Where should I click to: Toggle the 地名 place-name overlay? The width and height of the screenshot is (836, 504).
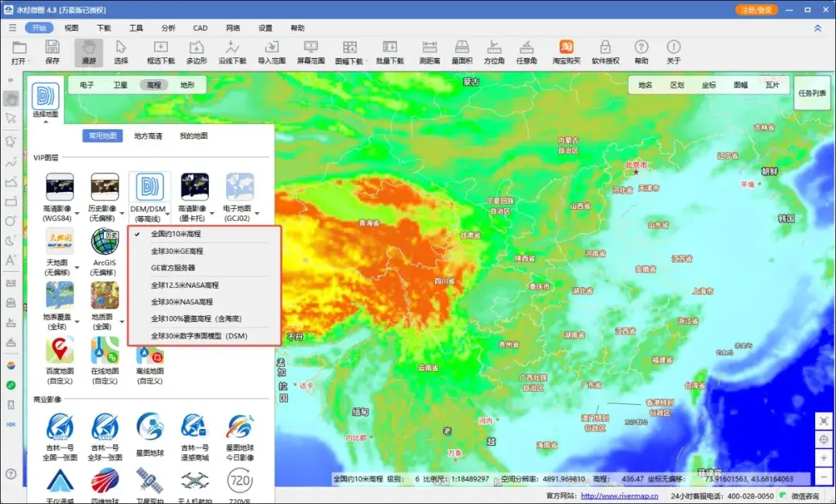(x=646, y=85)
